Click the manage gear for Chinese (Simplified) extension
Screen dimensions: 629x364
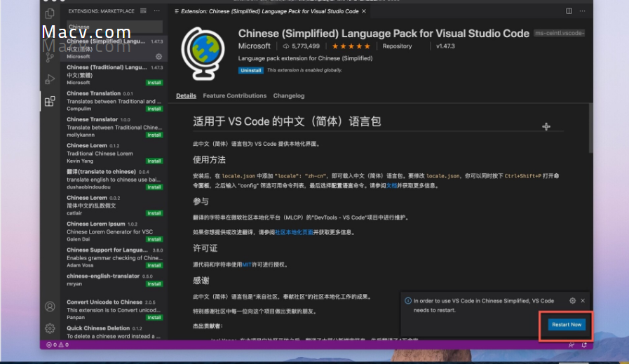coord(159,57)
